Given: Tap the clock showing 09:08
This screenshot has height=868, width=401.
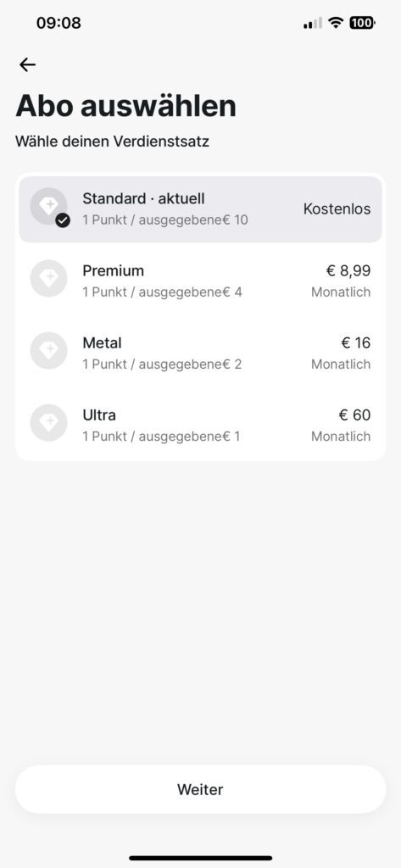Looking at the screenshot, I should [x=58, y=23].
